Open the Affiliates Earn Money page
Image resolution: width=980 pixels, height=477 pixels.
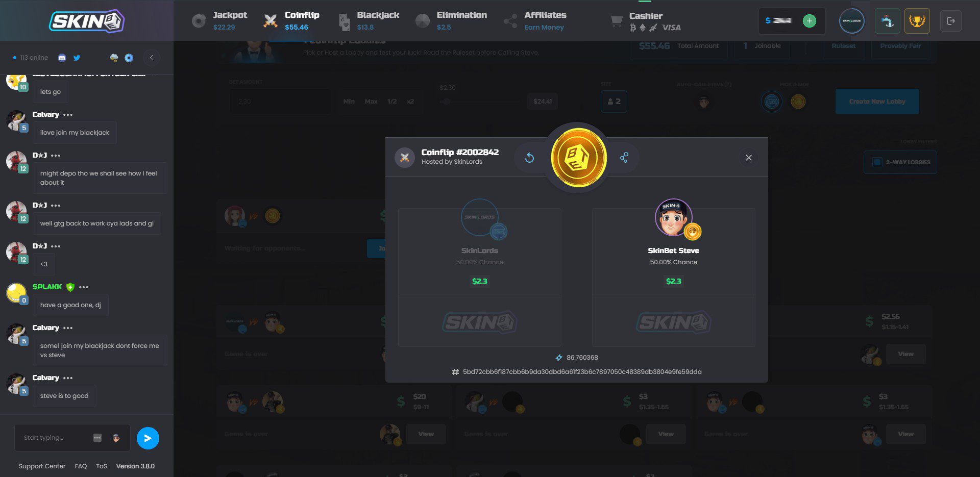534,21
